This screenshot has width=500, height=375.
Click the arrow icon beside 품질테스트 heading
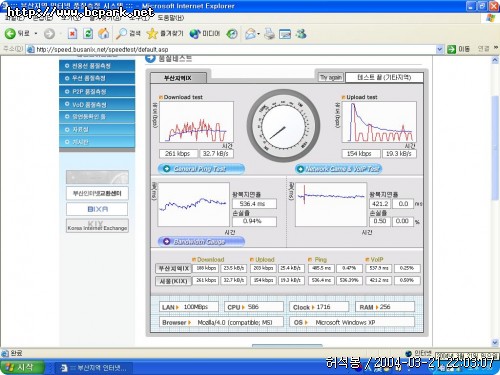click(x=150, y=58)
